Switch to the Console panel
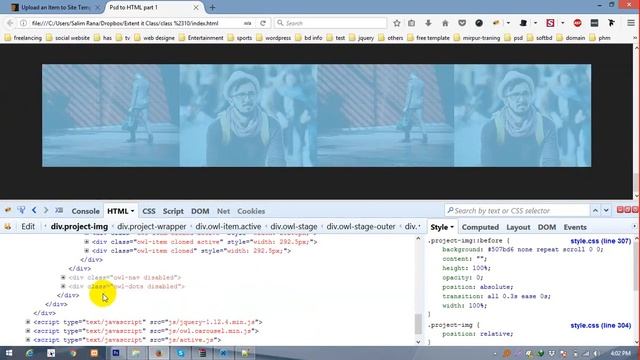 (85, 211)
